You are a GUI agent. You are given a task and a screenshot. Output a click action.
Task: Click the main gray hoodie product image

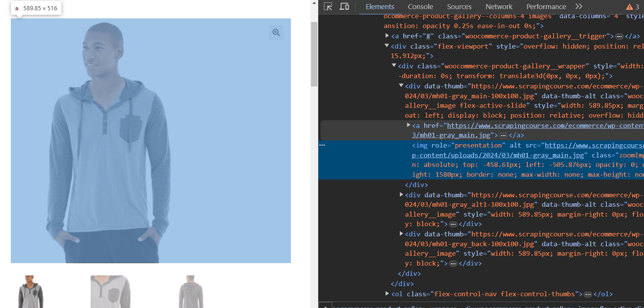click(x=151, y=141)
